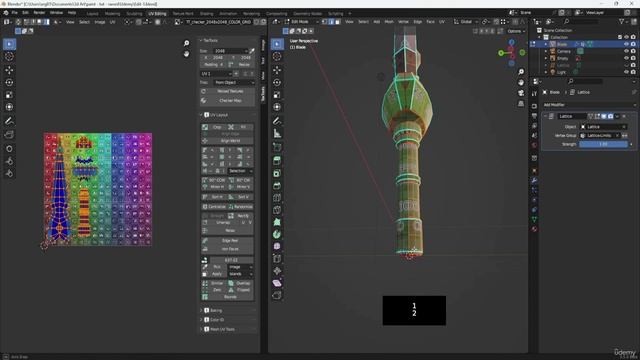Open the File menu
Viewport: 640px width, 360px height.
(x=14, y=13)
